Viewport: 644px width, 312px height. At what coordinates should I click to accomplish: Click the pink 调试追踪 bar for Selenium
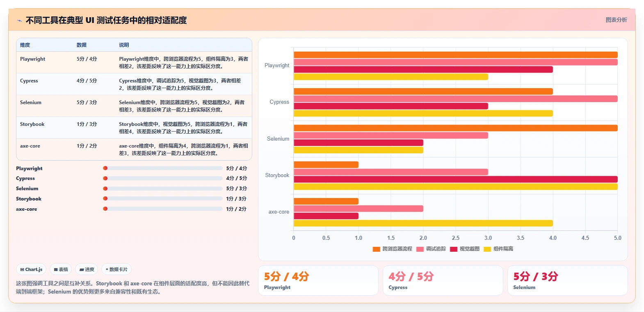[391, 135]
